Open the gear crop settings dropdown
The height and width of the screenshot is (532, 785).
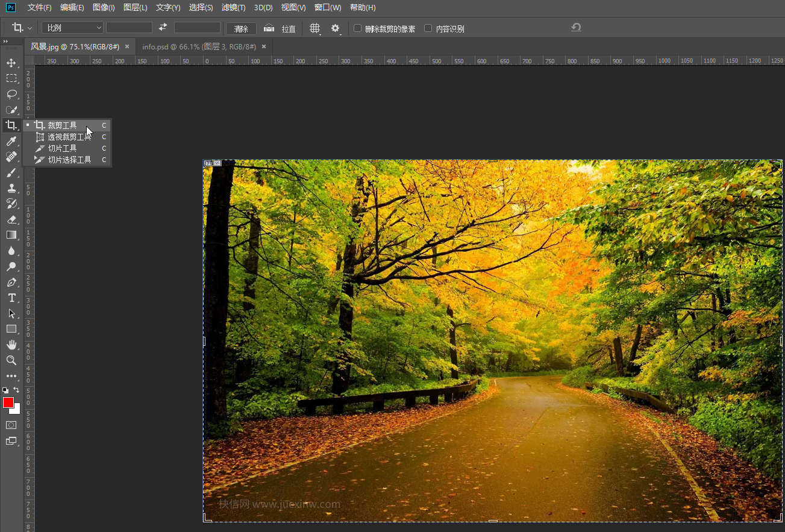pos(336,28)
